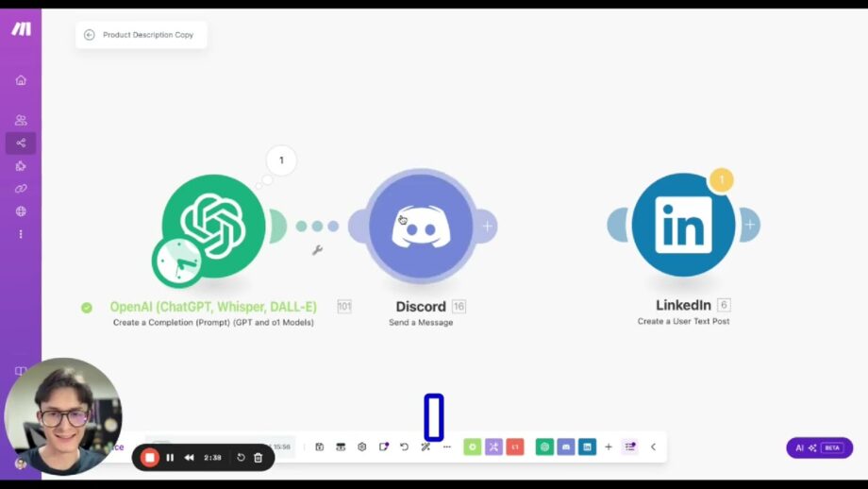The image size is (868, 489).
Task: Open Templates puzzle icon in sidebar
Action: tap(21, 166)
